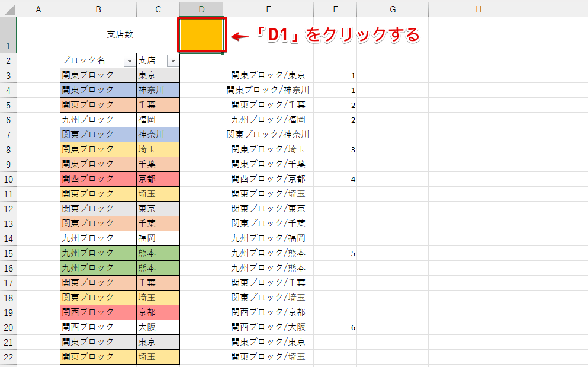Screen dimensions: 588x367
Task: Click cell E20 関西ブロック/大阪
Action: pyautogui.click(x=268, y=327)
